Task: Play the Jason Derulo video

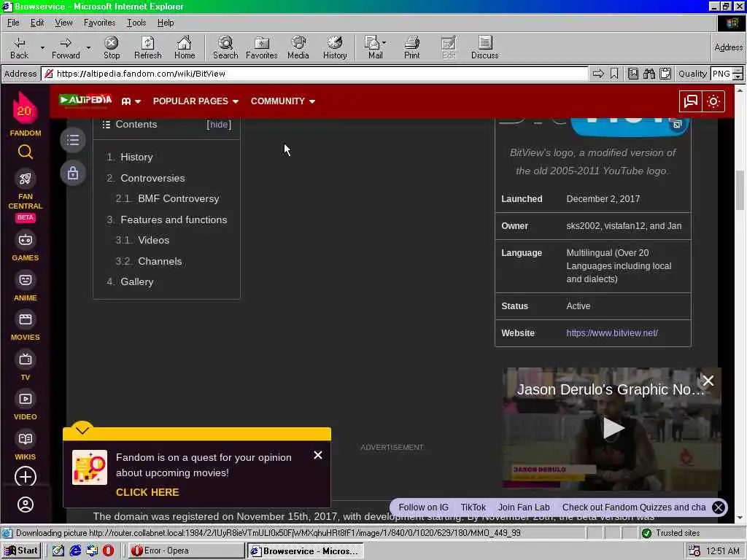Action: pyautogui.click(x=613, y=428)
